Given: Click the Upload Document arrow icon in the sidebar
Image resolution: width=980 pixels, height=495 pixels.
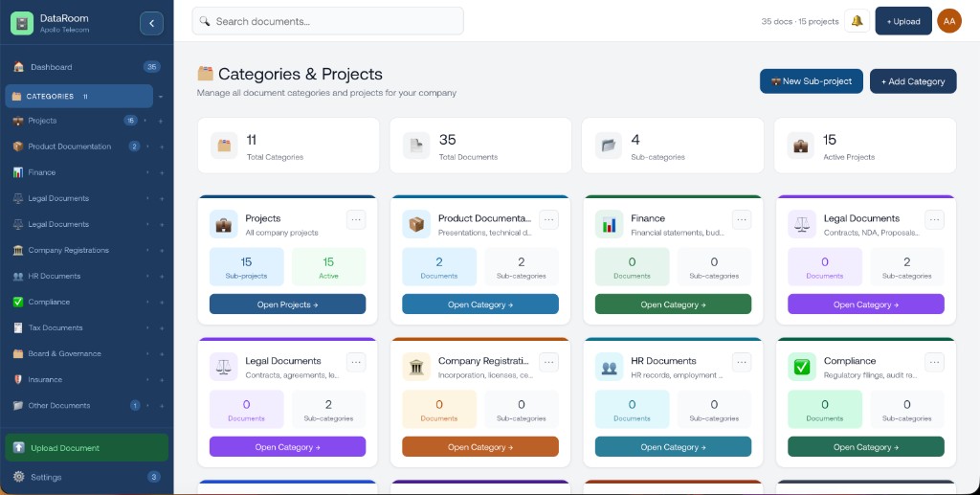Looking at the screenshot, I should pos(19,447).
